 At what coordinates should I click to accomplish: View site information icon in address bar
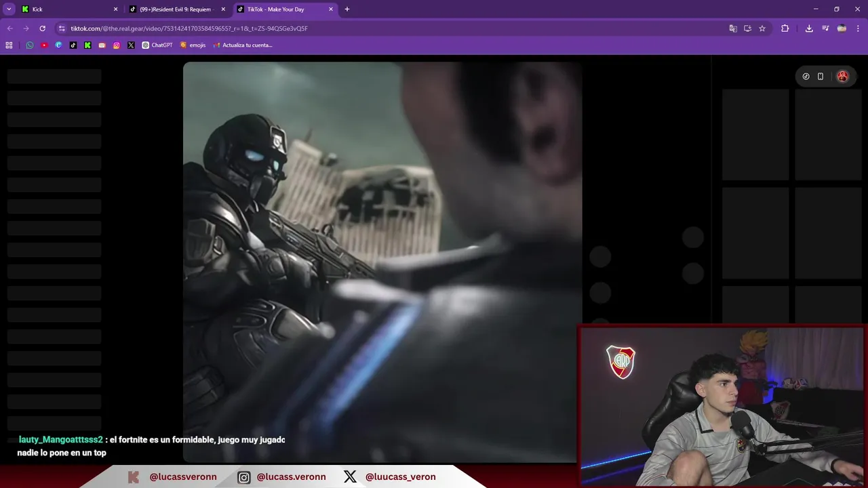tap(62, 28)
